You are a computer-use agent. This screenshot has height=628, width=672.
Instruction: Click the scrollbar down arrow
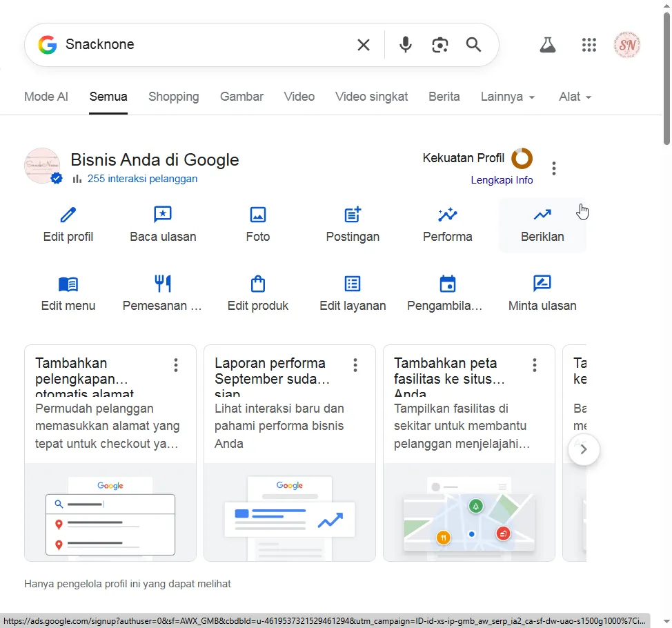click(x=667, y=620)
